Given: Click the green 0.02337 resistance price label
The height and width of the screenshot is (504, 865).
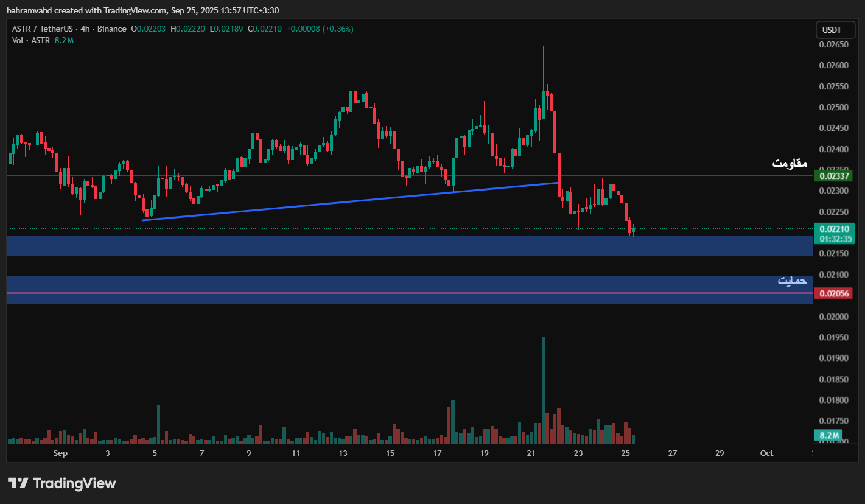Looking at the screenshot, I should pyautogui.click(x=834, y=176).
